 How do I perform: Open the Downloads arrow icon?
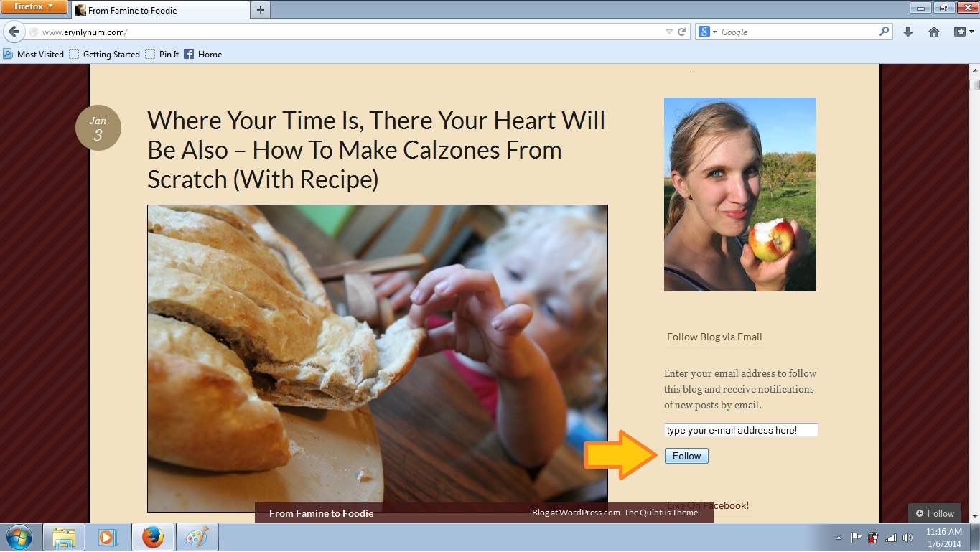908,32
